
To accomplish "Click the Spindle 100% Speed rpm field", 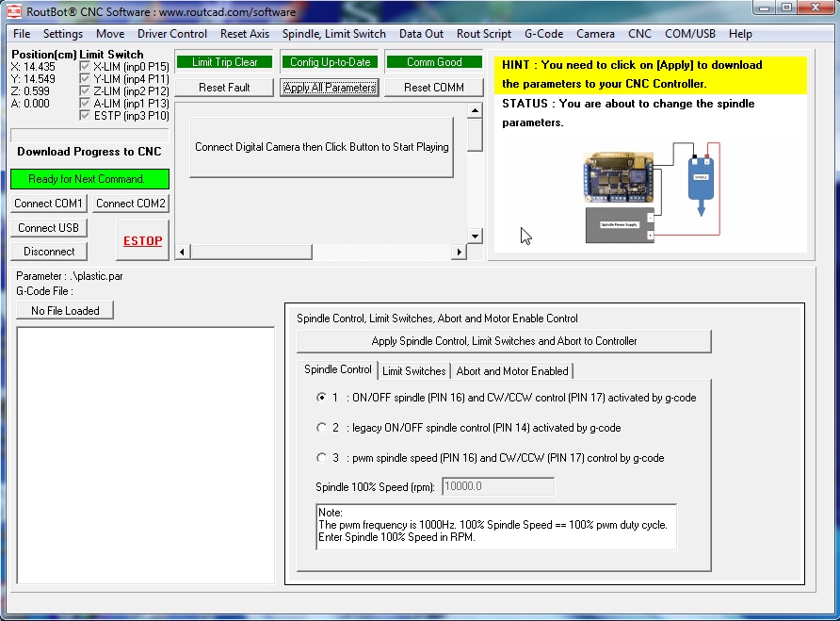I will [x=497, y=486].
